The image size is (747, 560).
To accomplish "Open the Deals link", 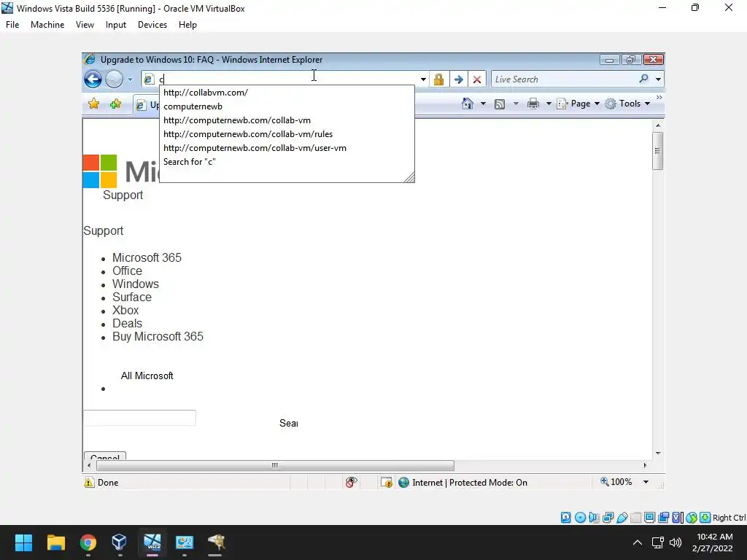I will pyautogui.click(x=127, y=323).
